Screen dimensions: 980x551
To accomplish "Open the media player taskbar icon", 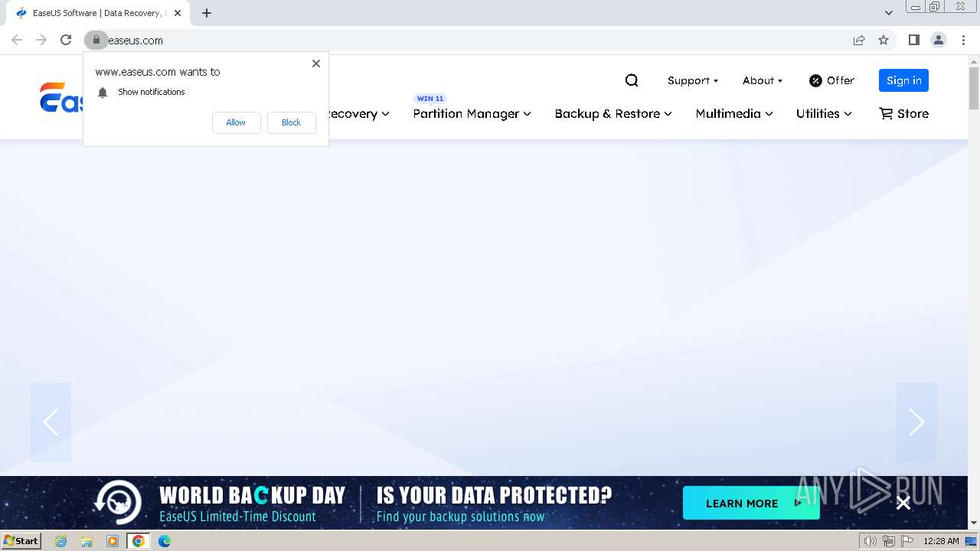I will [113, 541].
